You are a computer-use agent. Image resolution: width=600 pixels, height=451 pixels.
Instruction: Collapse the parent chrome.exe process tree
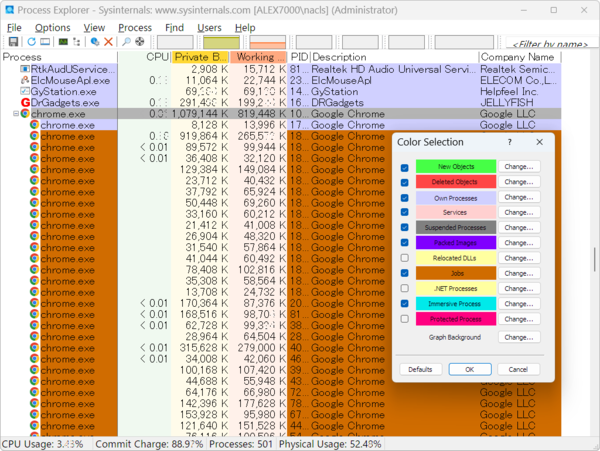click(x=15, y=114)
